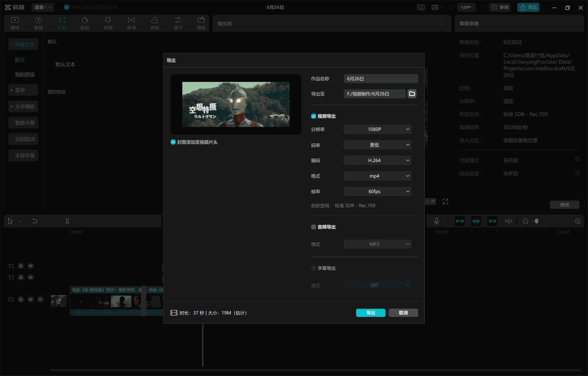Toggle the auto snap icon
Screen dimensions: 588x376
[x=476, y=221]
